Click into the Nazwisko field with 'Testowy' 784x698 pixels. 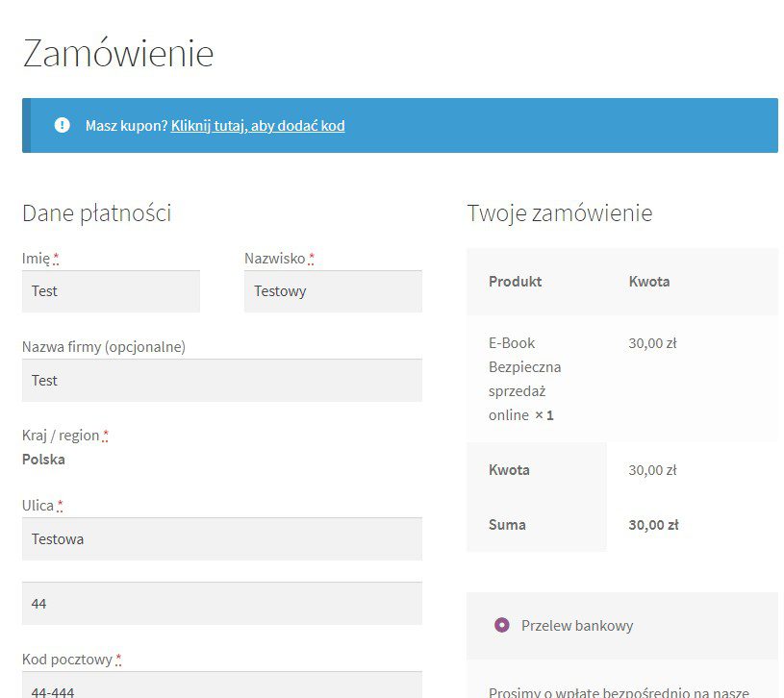[x=333, y=291]
